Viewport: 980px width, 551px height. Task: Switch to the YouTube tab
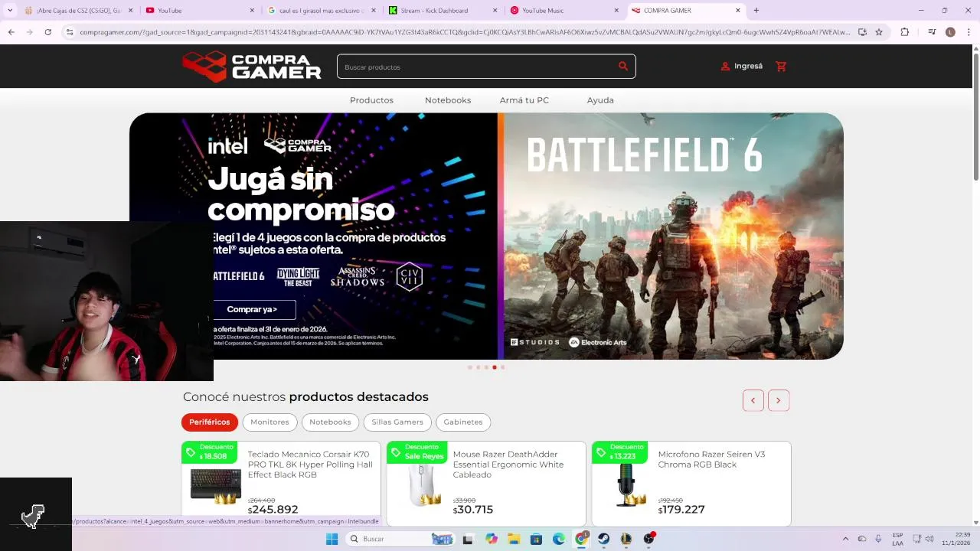pyautogui.click(x=199, y=11)
